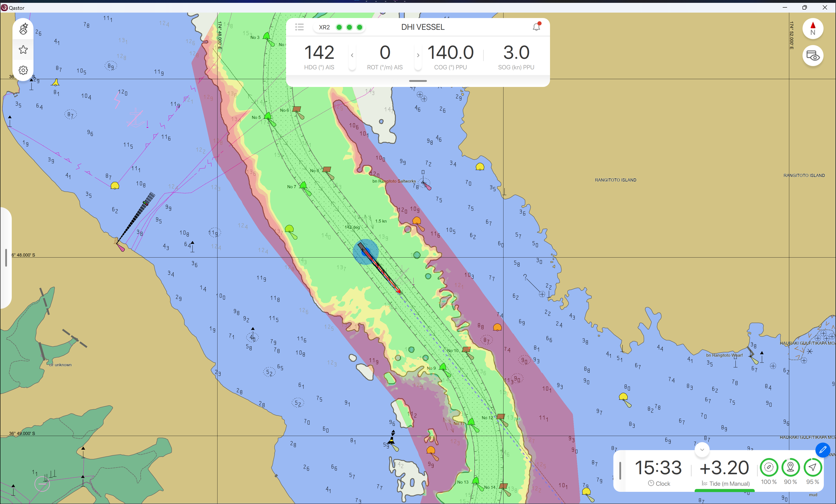Open the notification bell alerts

(536, 27)
